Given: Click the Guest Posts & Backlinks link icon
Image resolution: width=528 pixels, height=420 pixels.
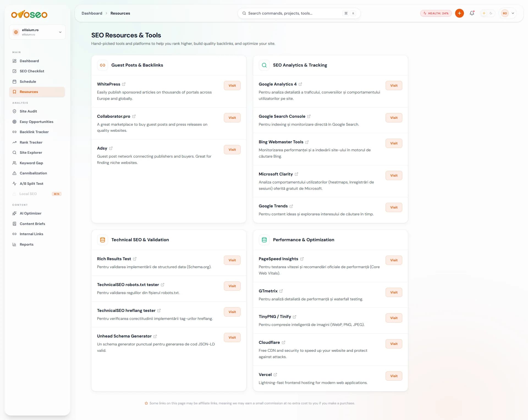Looking at the screenshot, I should tap(103, 65).
